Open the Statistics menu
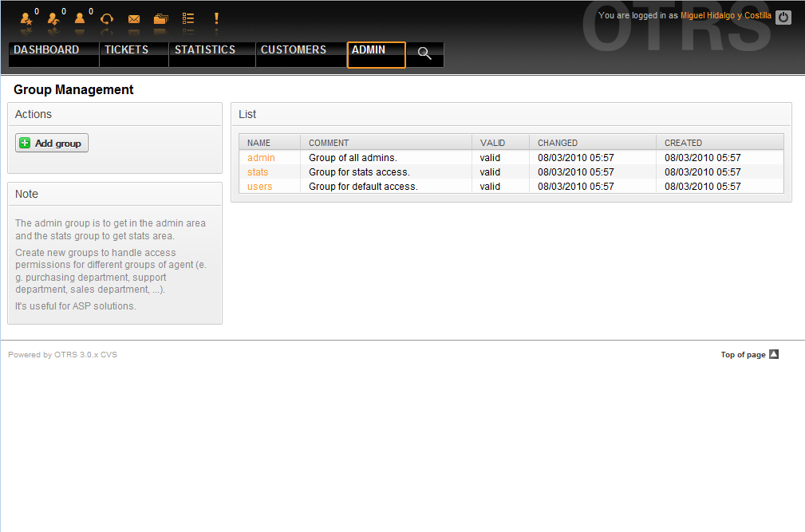 click(205, 50)
